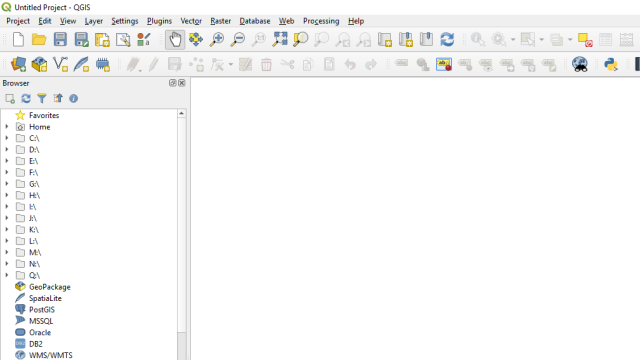This screenshot has width=640, height=360.
Task: Expand the K:\ drive node
Action: [x=7, y=230]
